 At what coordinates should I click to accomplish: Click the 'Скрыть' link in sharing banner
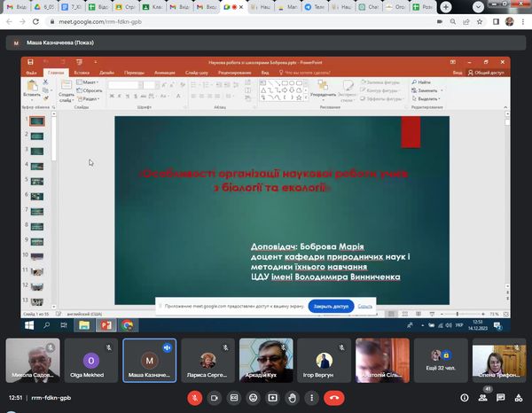(365, 306)
